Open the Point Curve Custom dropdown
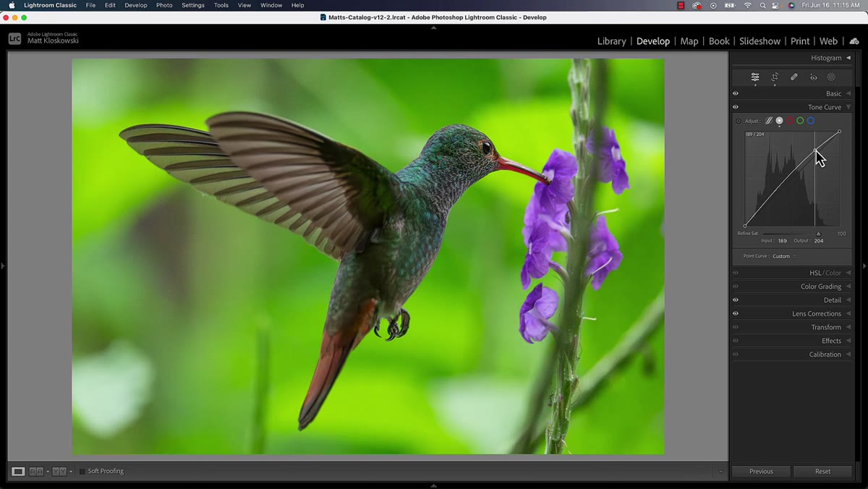This screenshot has height=489, width=868. click(784, 256)
